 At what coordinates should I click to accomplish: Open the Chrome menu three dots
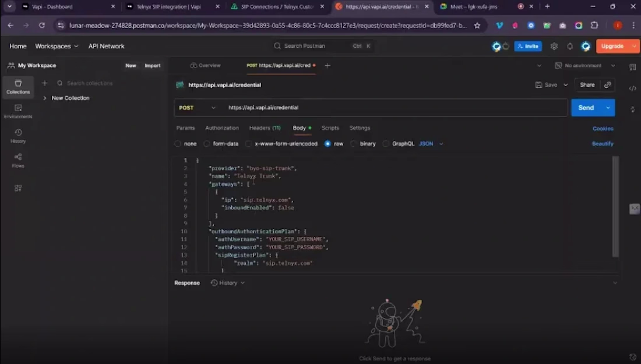[633, 25]
